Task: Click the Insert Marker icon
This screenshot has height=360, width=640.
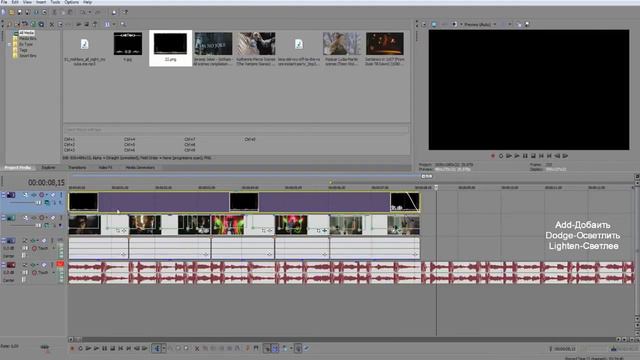Action: coord(248,349)
